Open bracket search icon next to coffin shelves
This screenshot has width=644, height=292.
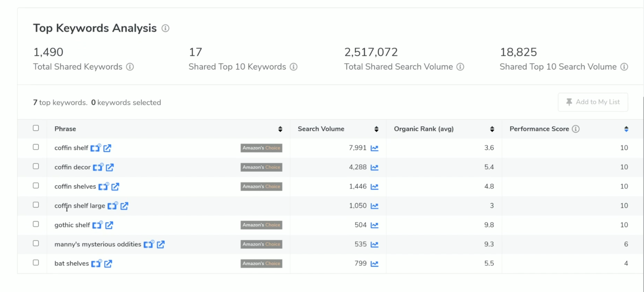point(103,186)
